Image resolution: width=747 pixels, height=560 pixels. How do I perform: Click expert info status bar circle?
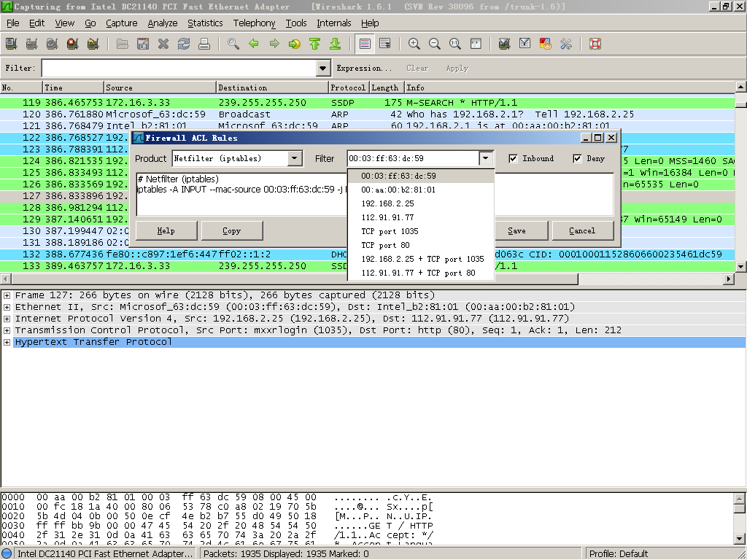coord(7,554)
